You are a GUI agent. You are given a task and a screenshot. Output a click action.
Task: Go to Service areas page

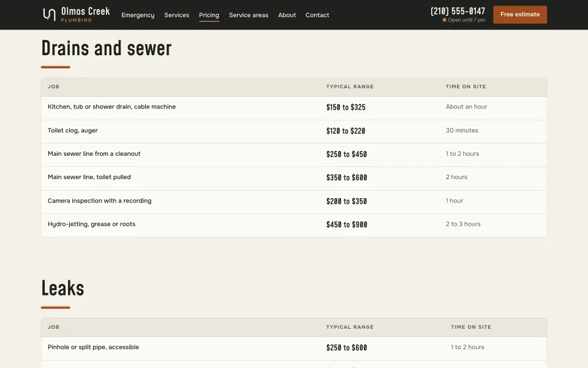tap(249, 15)
